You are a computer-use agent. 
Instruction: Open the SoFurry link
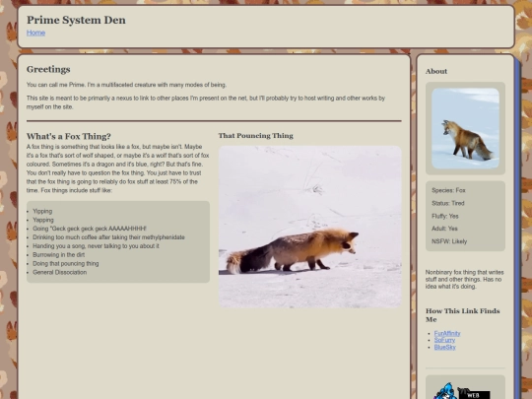coord(444,340)
